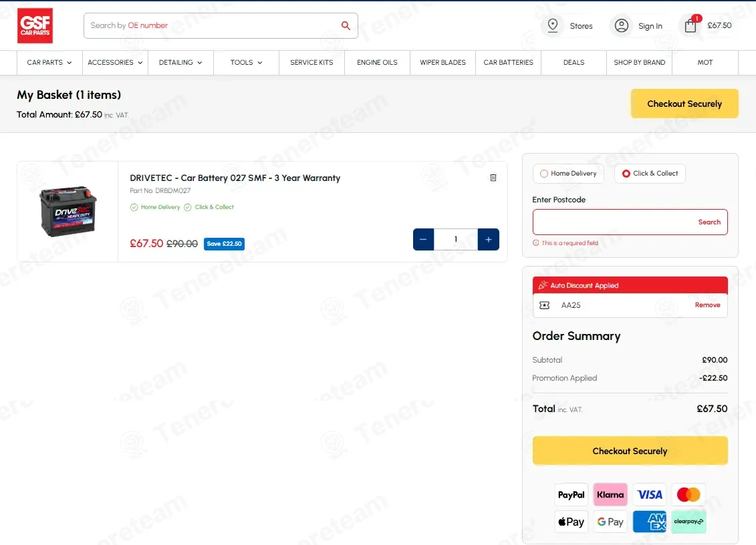Image resolution: width=756 pixels, height=545 pixels.
Task: Open the Drivetec Car Battery product title
Action: (235, 178)
